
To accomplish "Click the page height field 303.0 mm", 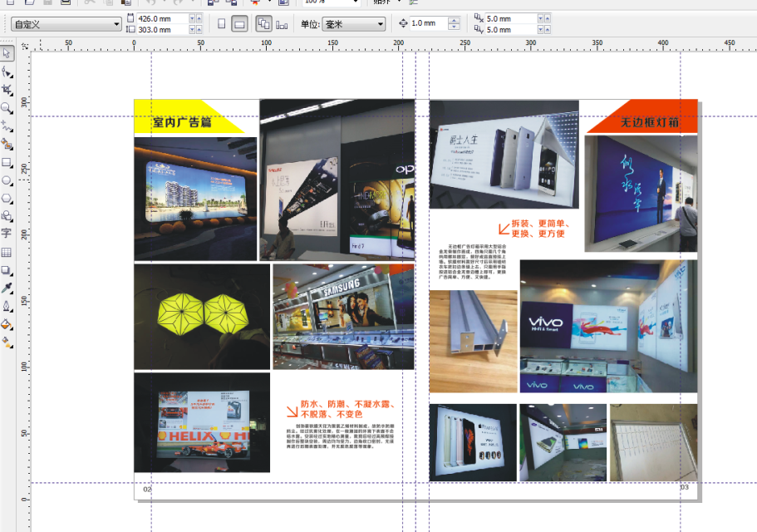I will (x=162, y=29).
